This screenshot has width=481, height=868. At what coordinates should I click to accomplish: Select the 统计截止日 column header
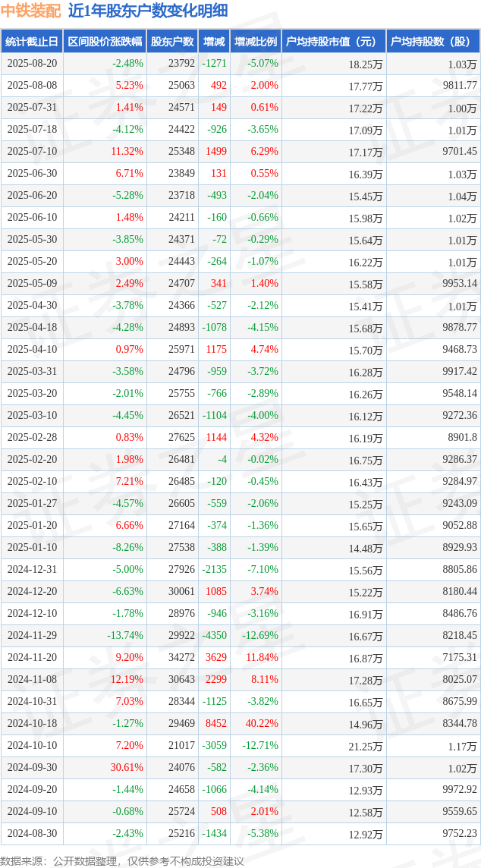[x=32, y=41]
